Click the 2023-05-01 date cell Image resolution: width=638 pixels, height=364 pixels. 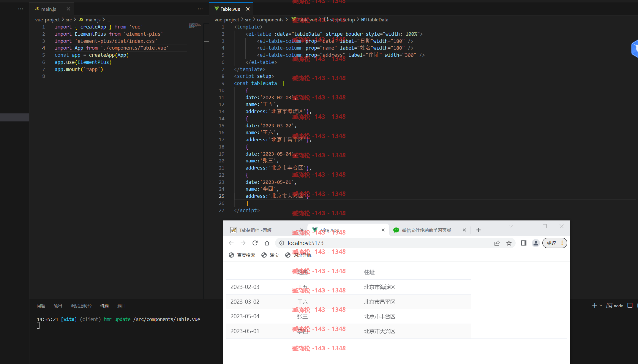click(245, 331)
